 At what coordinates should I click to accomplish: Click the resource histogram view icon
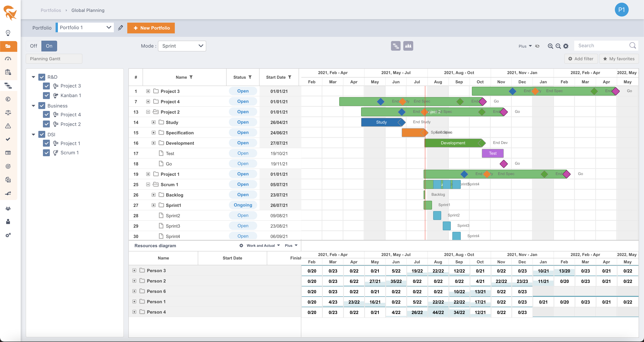pyautogui.click(x=408, y=46)
